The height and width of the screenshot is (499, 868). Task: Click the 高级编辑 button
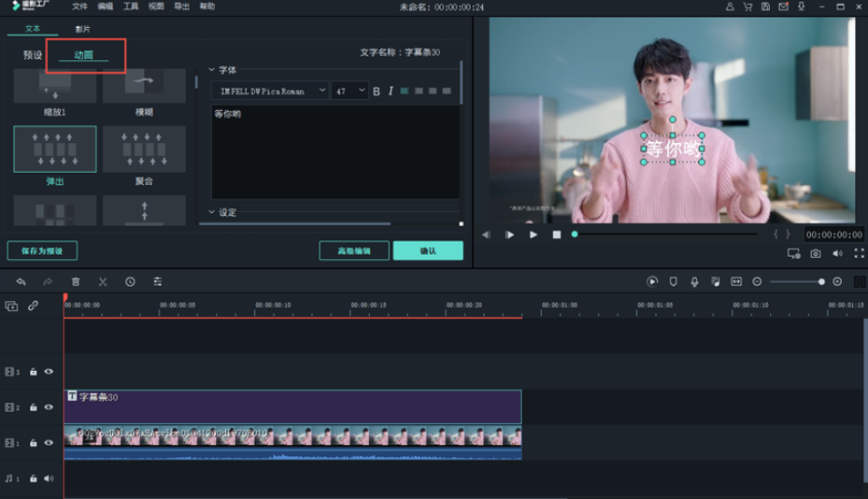point(354,250)
